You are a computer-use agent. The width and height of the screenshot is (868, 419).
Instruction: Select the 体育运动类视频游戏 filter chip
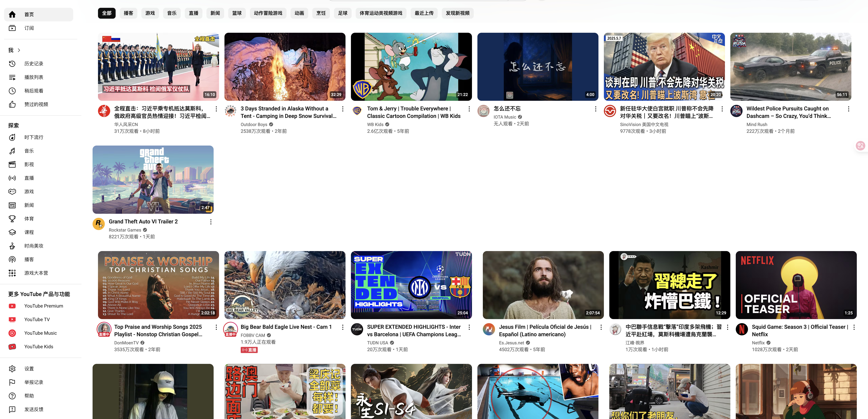(x=381, y=13)
